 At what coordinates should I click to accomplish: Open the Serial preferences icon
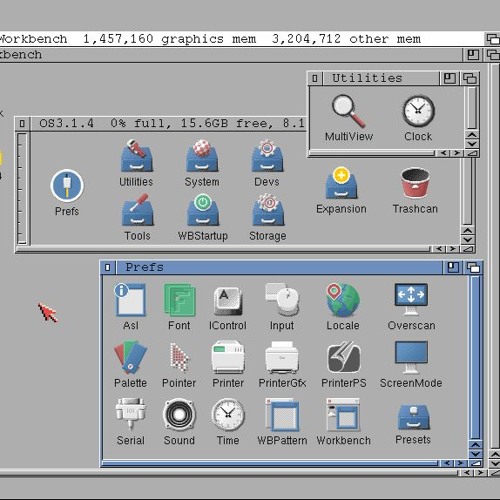131,413
